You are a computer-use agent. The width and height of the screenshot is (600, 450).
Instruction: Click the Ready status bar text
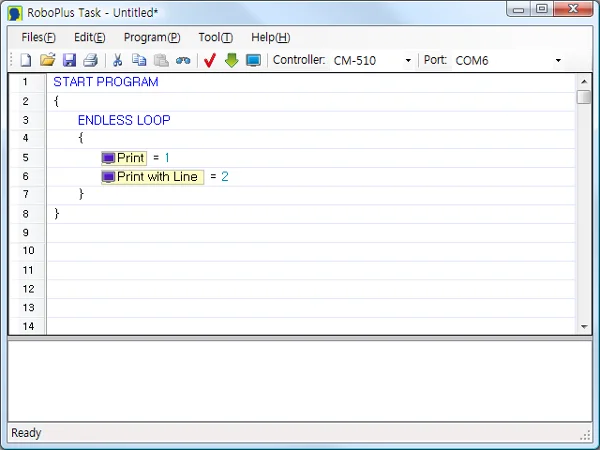pyautogui.click(x=26, y=433)
